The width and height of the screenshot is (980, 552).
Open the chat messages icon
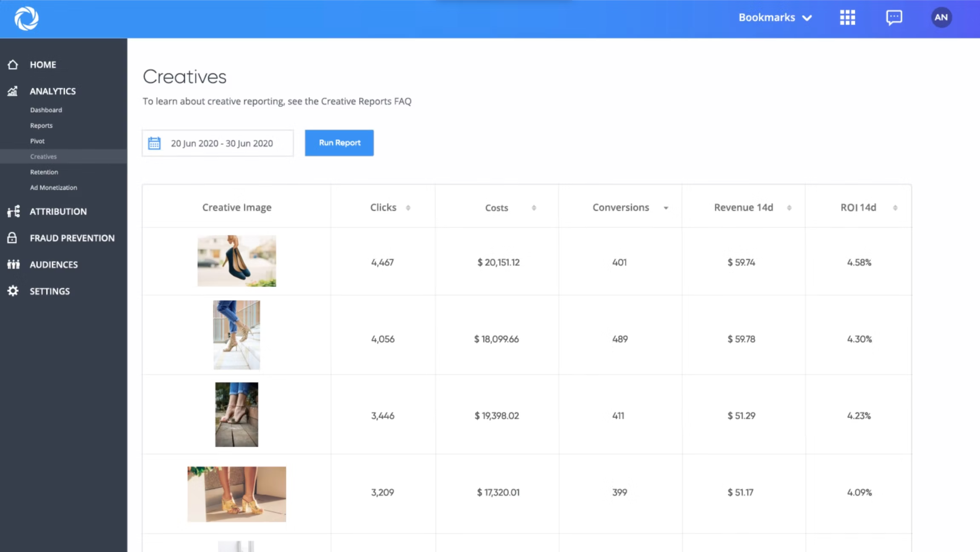(894, 17)
